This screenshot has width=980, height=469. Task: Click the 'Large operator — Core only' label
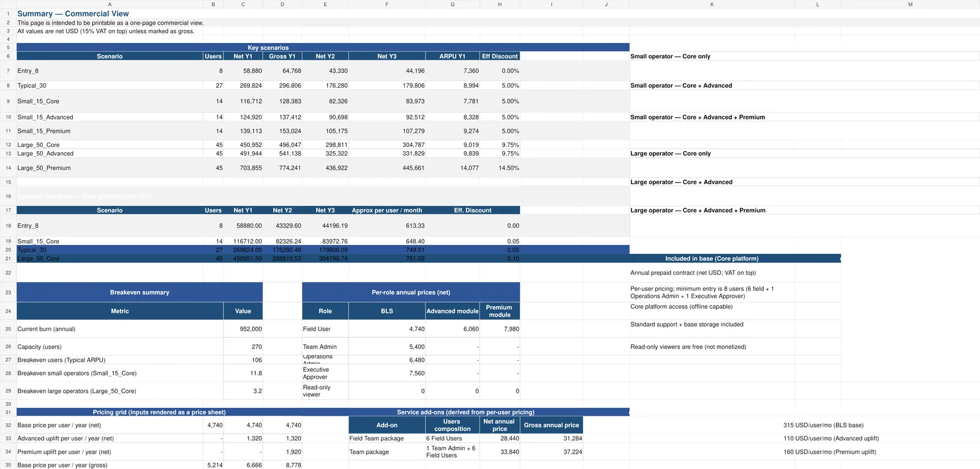point(670,154)
